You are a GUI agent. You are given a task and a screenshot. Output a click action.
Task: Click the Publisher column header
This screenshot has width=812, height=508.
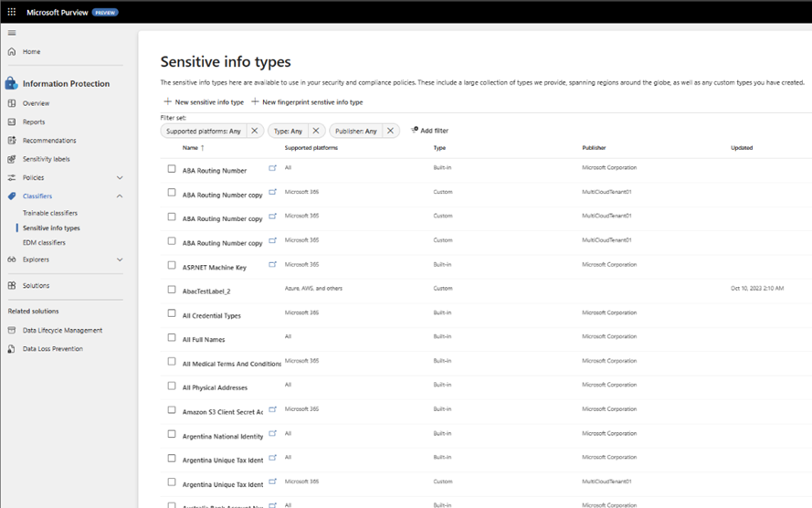pos(594,148)
